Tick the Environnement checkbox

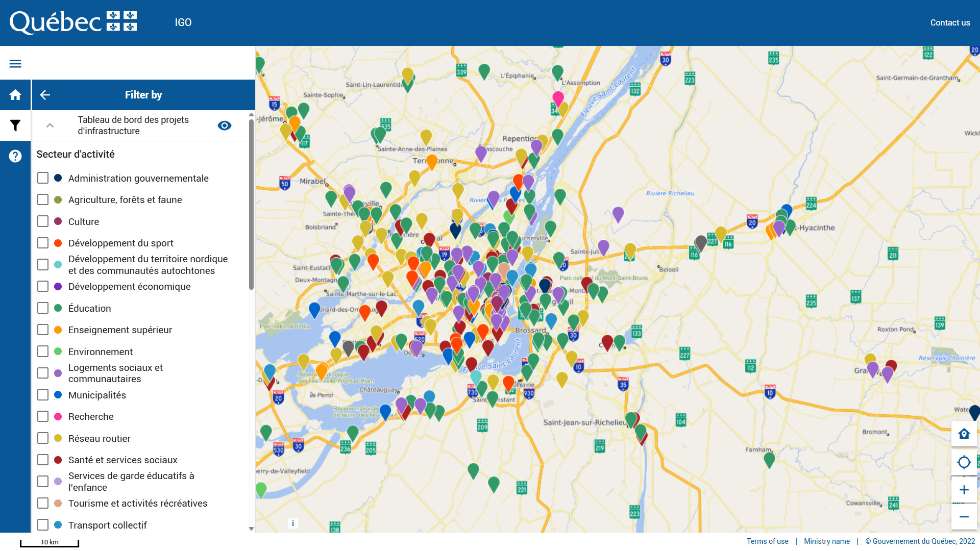coord(43,352)
